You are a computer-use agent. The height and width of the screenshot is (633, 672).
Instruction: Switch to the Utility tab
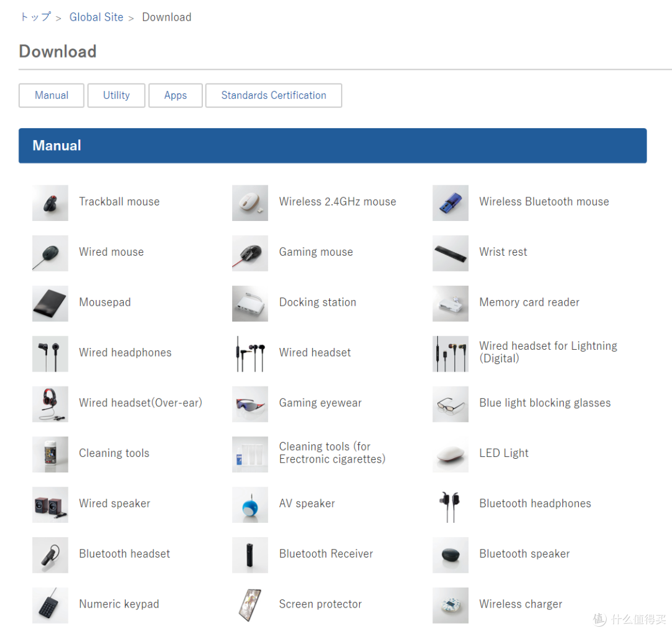(116, 95)
